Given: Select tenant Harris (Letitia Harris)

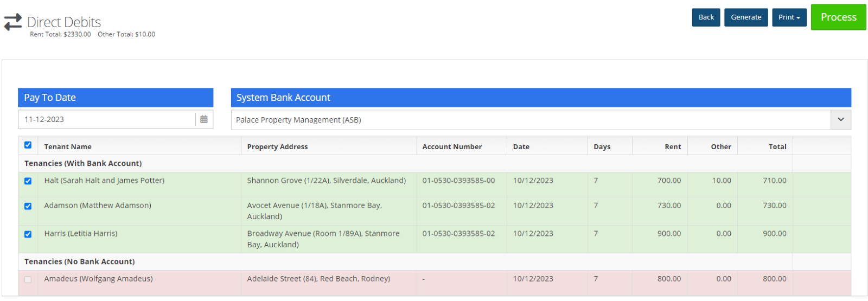Looking at the screenshot, I should pyautogui.click(x=81, y=234).
